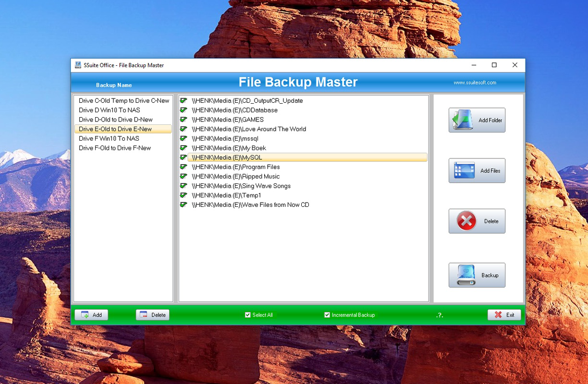Uncheck Love Around The World checkbox

coord(184,129)
